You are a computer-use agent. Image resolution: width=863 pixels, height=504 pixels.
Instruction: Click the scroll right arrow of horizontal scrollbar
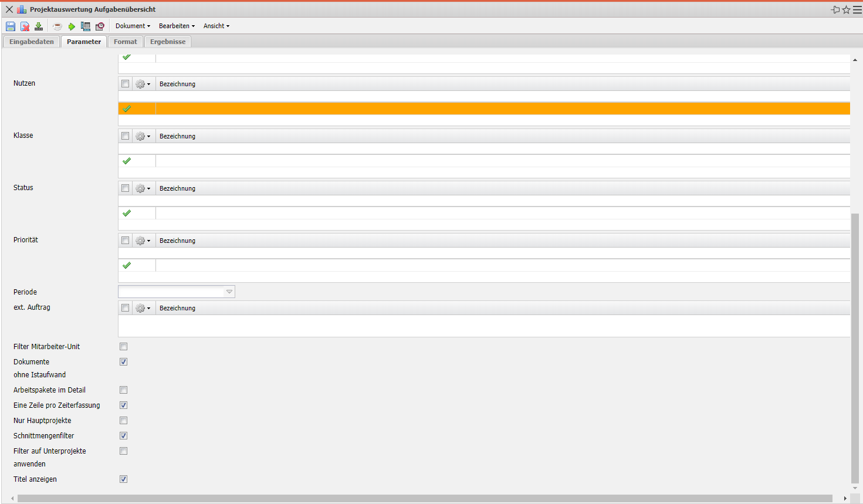tap(845, 499)
